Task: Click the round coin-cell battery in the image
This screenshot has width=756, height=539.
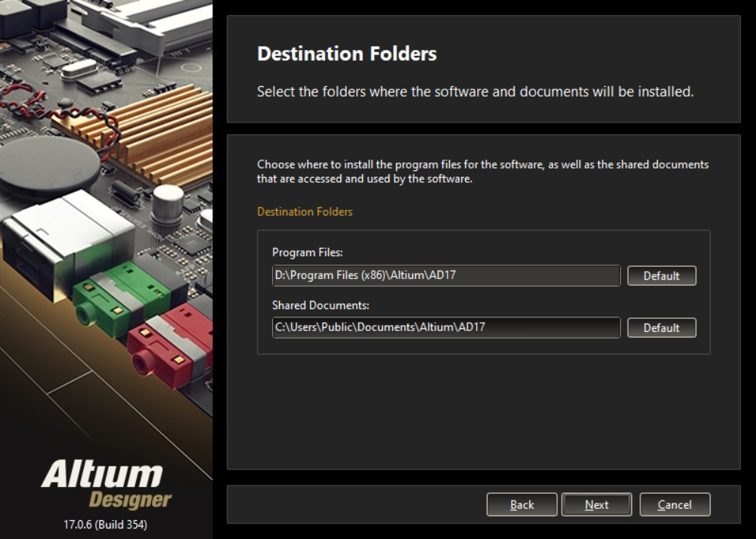Action: pyautogui.click(x=49, y=166)
